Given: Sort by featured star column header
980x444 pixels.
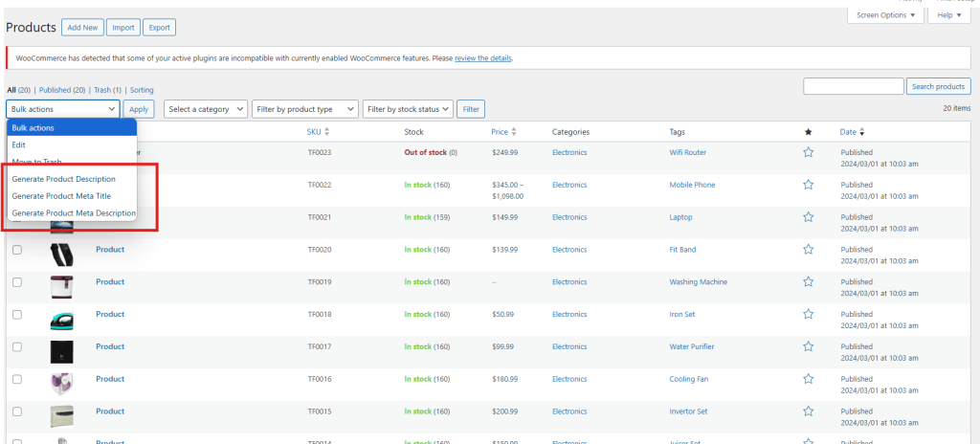Looking at the screenshot, I should (x=808, y=132).
